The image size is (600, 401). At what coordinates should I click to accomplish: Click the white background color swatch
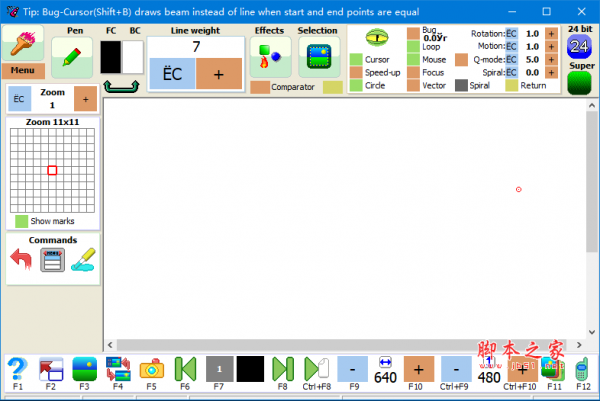click(132, 57)
